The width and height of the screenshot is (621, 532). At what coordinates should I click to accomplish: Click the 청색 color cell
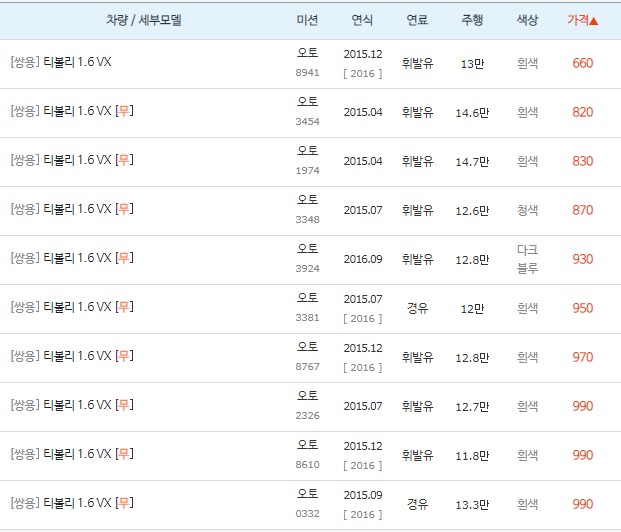527,210
